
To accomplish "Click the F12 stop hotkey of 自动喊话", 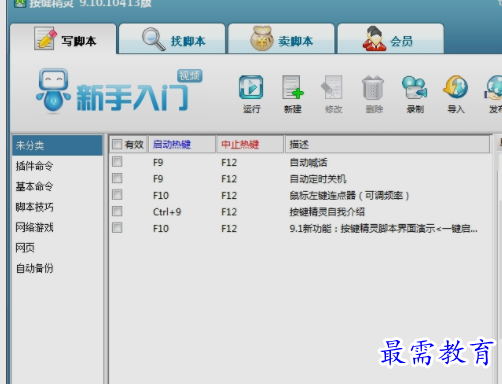I will (229, 163).
